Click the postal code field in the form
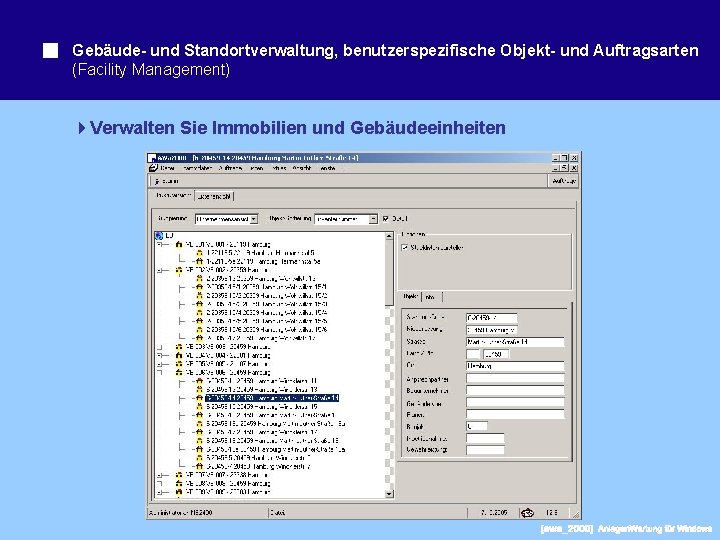This screenshot has height=540, width=720. click(495, 354)
